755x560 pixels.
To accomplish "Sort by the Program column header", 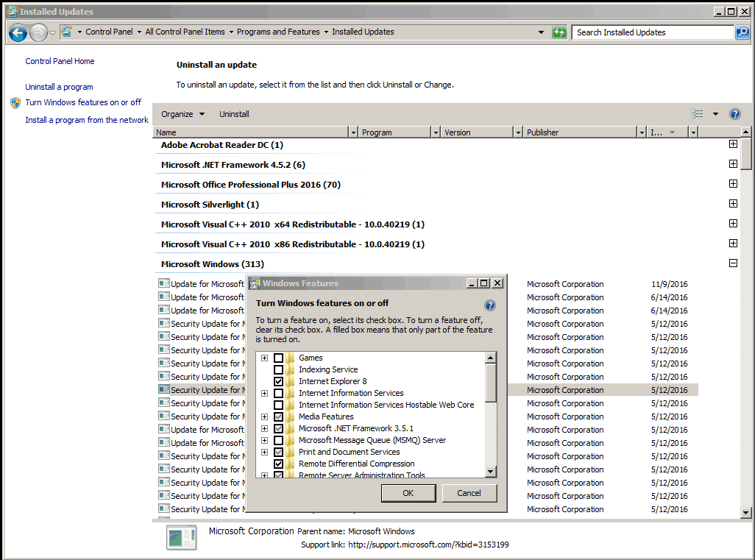I will click(x=395, y=132).
